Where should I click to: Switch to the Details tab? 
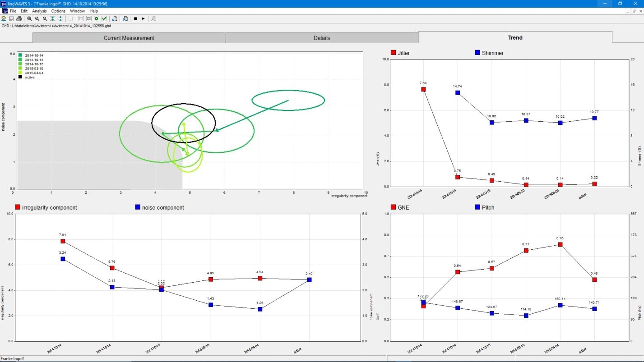point(322,38)
